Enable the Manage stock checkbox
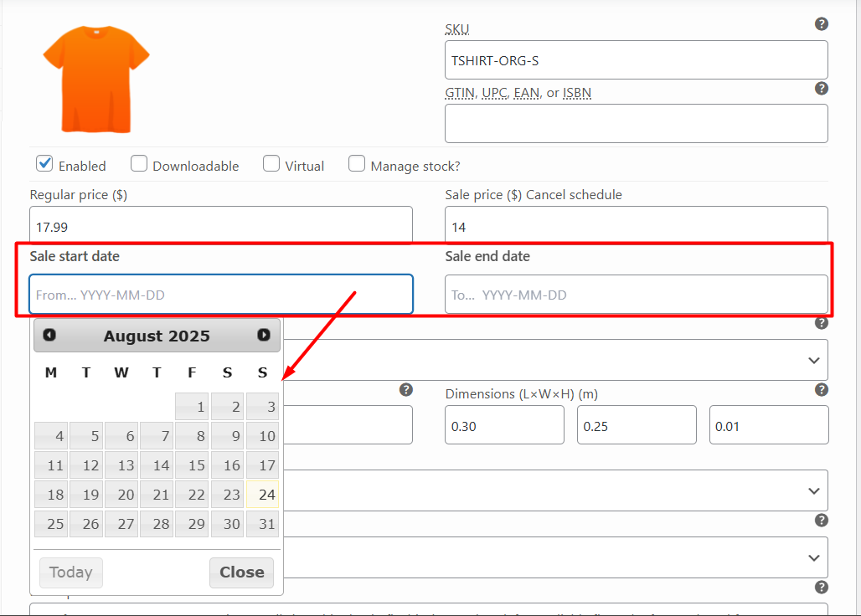The width and height of the screenshot is (861, 616). [x=357, y=163]
